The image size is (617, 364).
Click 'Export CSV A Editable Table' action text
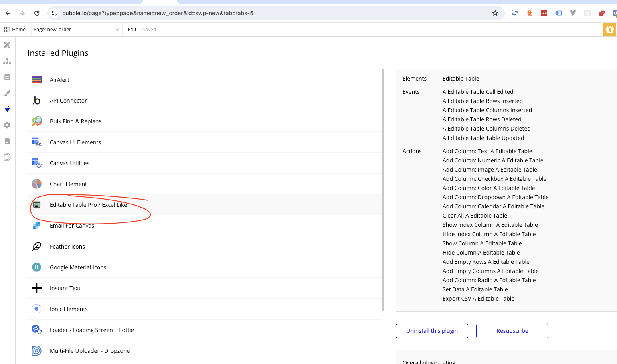pos(478,299)
